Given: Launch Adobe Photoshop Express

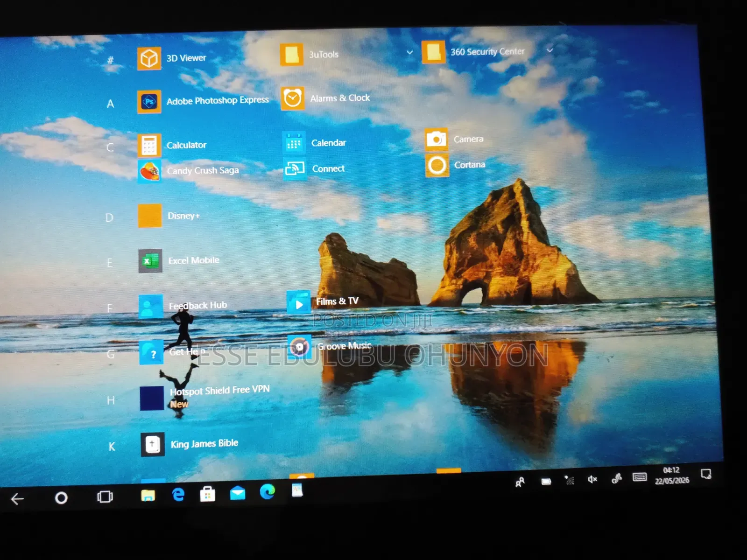Looking at the screenshot, I should [149, 102].
